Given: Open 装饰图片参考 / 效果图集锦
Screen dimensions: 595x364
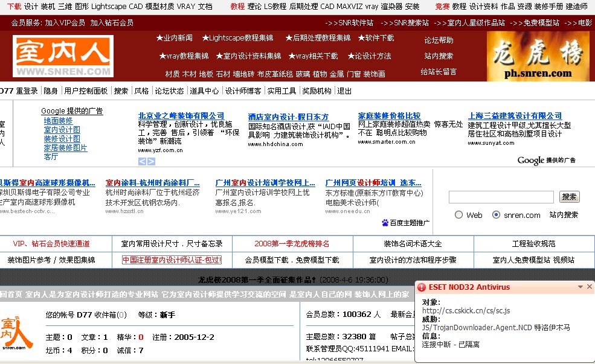Looking at the screenshot, I should (51, 260).
